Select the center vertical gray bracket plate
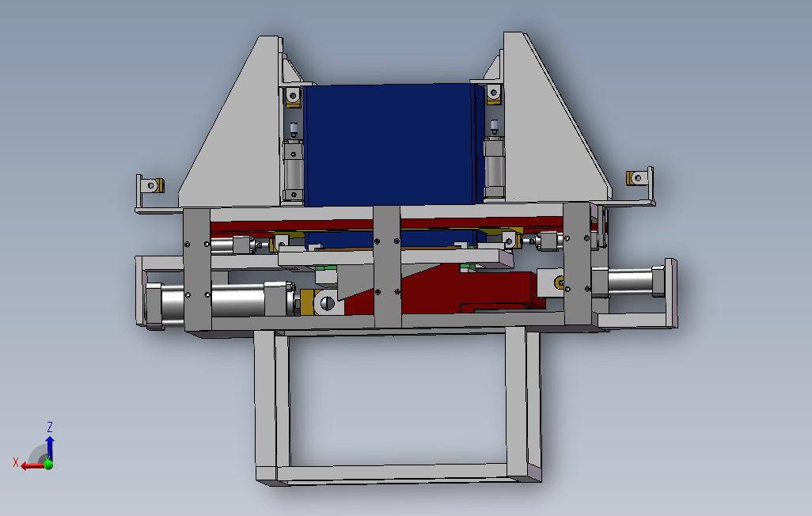 coord(387,266)
